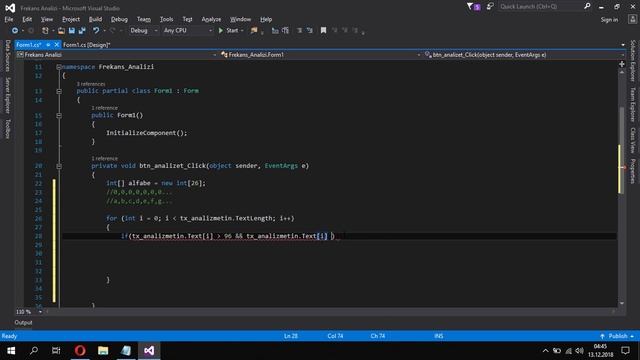
Task: Click the Send Feedback icon
Action: tap(490, 7)
